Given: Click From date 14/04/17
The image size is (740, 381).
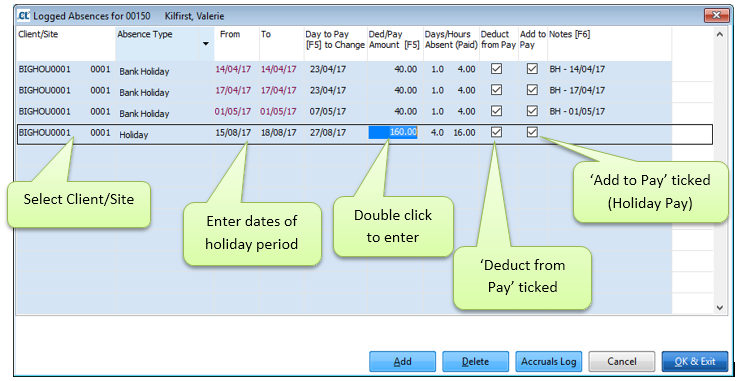Looking at the screenshot, I should [x=233, y=69].
